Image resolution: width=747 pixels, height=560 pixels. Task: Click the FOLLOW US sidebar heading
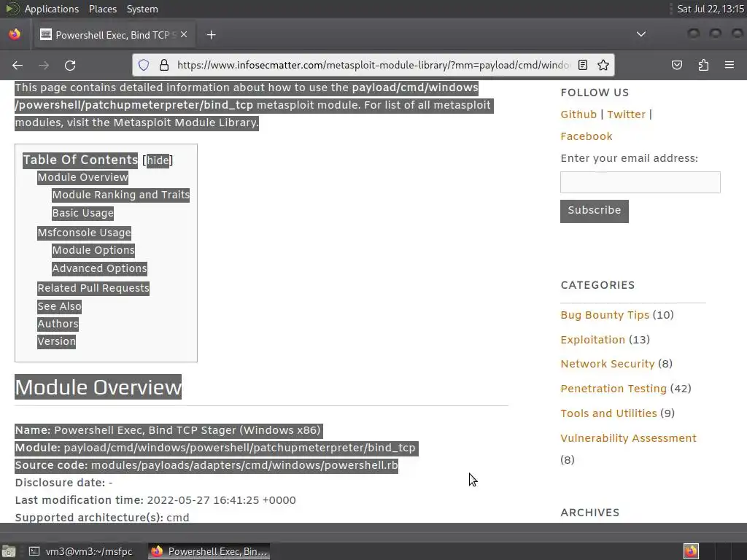(x=595, y=93)
